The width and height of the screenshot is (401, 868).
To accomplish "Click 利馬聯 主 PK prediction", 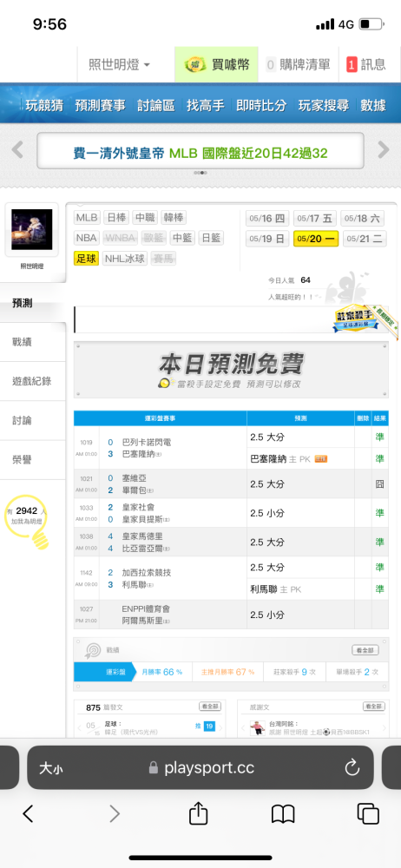I will 276,589.
